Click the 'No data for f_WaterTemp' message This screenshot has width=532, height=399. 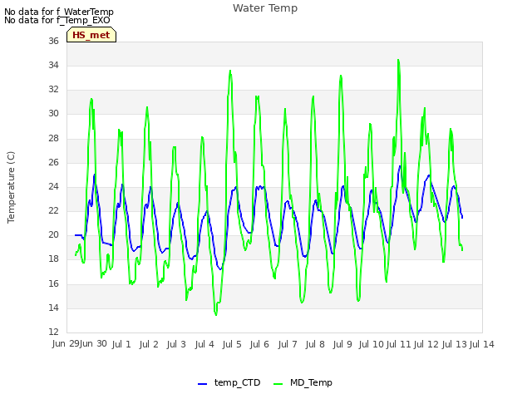click(59, 12)
